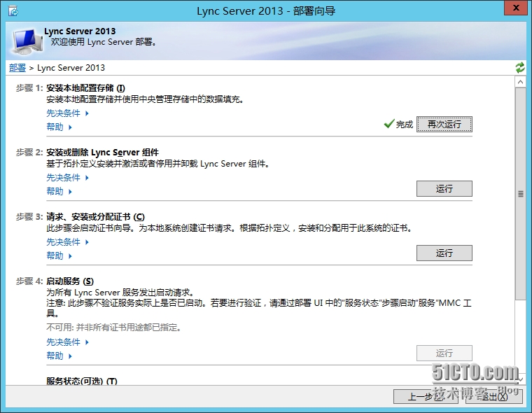Click the 不可用 notice text in step 4
532x413 pixels.
tap(113, 328)
